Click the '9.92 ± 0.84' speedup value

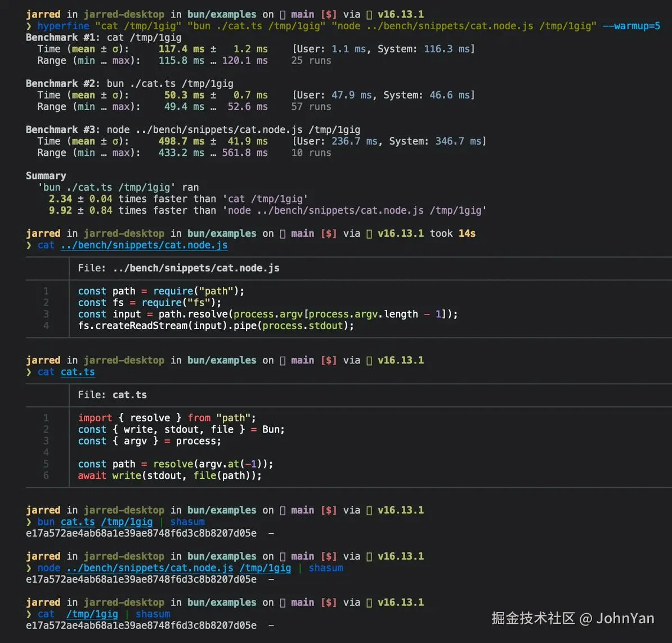point(80,211)
